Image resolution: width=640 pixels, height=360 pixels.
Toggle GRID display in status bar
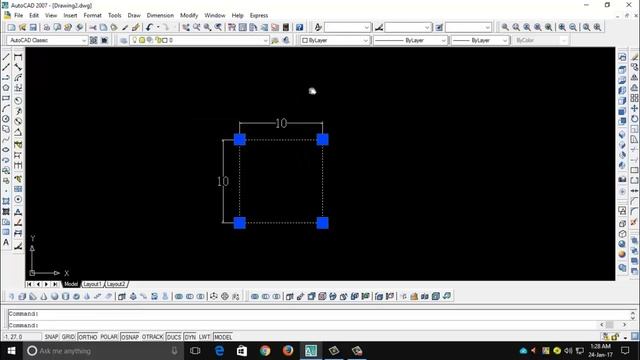[x=68, y=337]
